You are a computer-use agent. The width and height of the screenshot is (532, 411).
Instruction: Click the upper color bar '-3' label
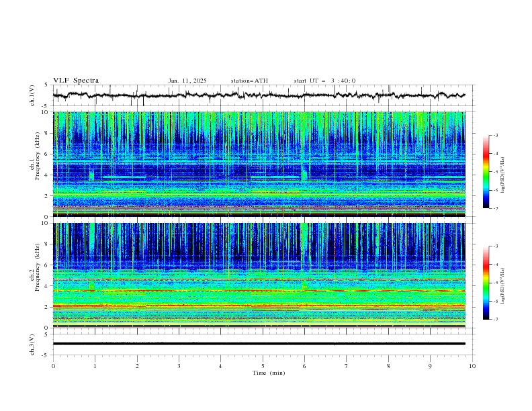tap(495, 135)
